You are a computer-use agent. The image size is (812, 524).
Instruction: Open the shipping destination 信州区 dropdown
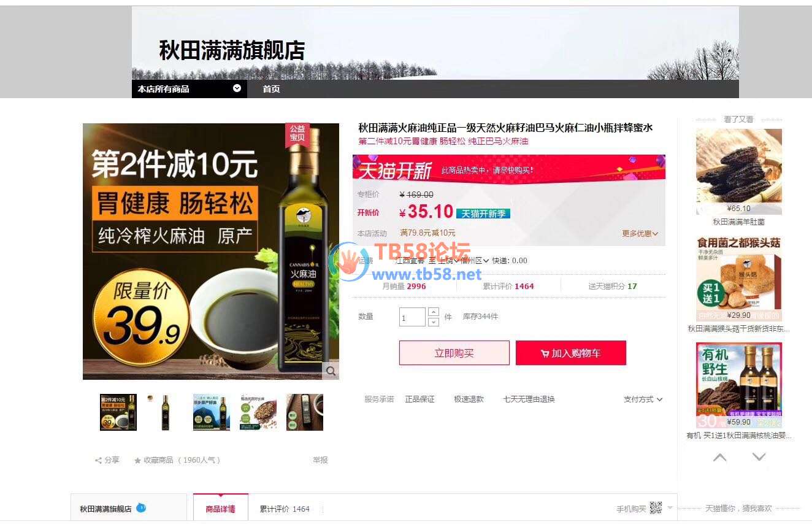(476, 260)
